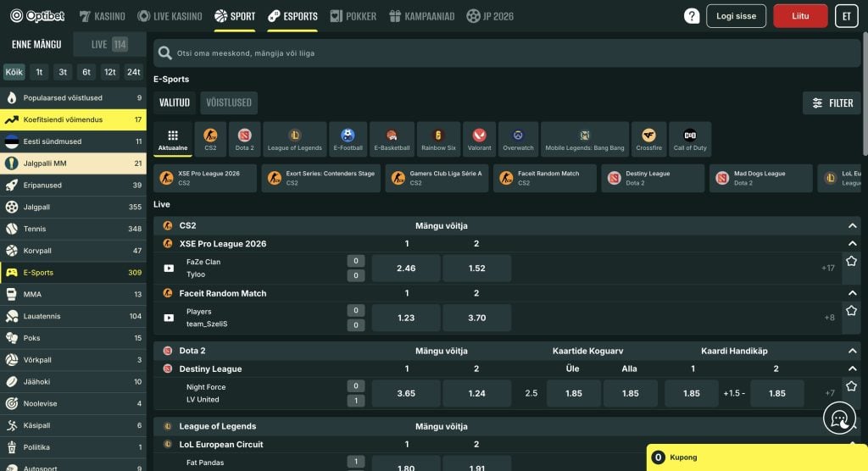Open live stream for Players vs team_SzeliS
This screenshot has width=868, height=471.
169,319
